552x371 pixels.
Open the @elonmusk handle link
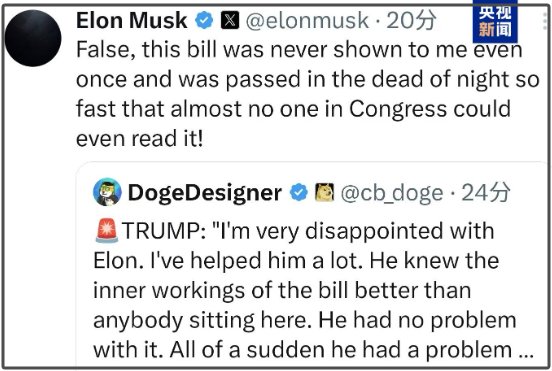point(307,20)
